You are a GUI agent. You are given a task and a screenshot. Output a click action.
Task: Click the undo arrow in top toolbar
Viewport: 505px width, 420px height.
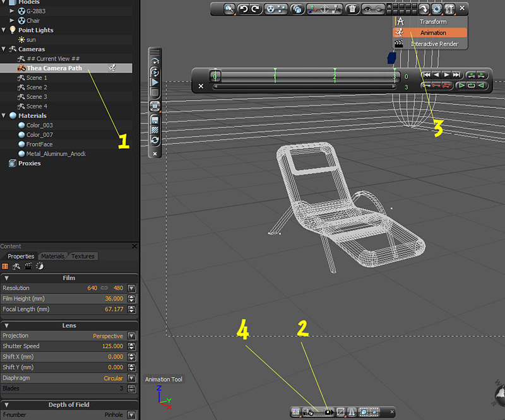coord(243,9)
